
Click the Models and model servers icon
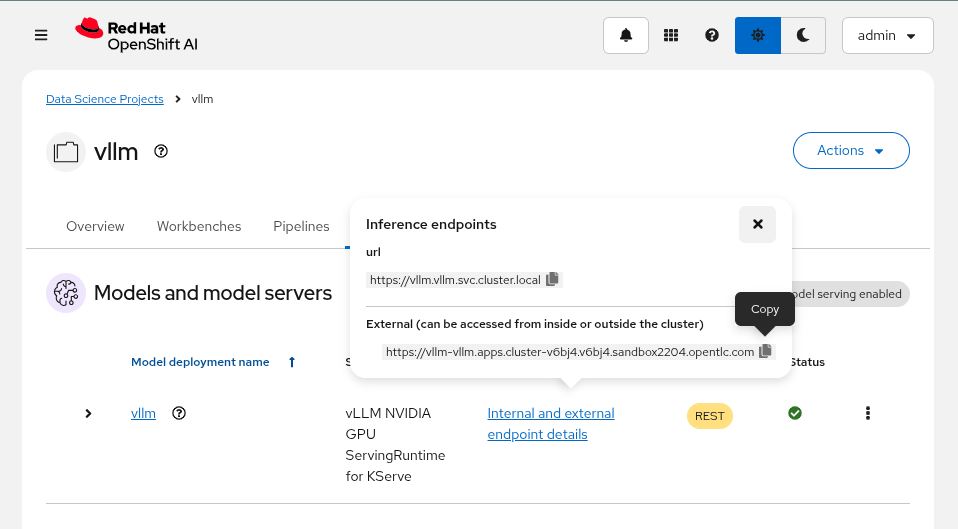(x=66, y=293)
